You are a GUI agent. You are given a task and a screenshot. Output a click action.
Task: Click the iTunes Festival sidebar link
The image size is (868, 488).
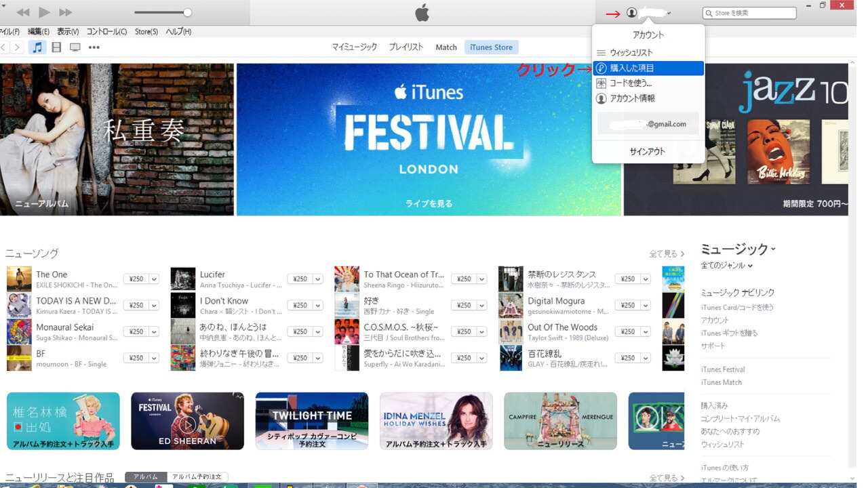click(x=723, y=369)
